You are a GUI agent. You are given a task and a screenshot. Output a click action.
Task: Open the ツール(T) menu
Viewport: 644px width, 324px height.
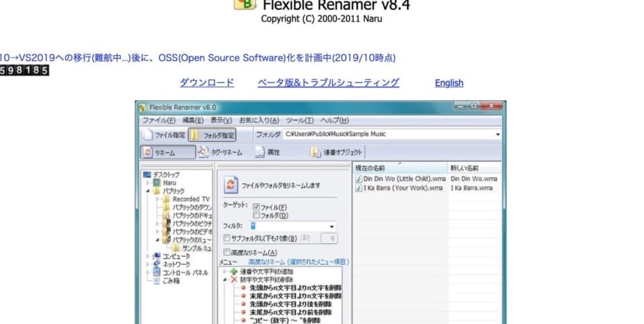point(300,120)
